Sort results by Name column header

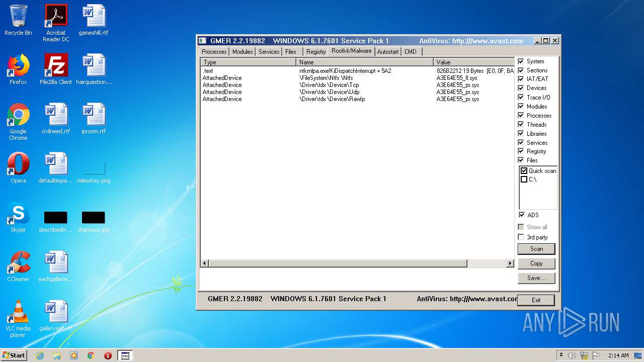pyautogui.click(x=365, y=62)
